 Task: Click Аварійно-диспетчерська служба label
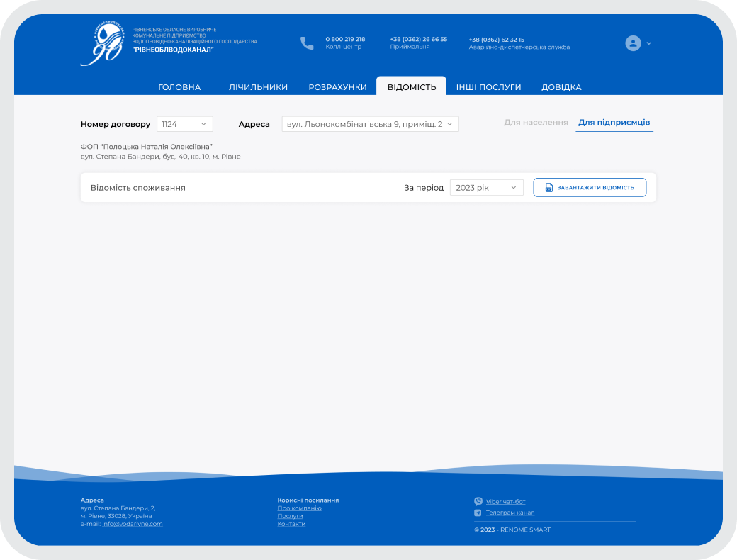pos(519,47)
